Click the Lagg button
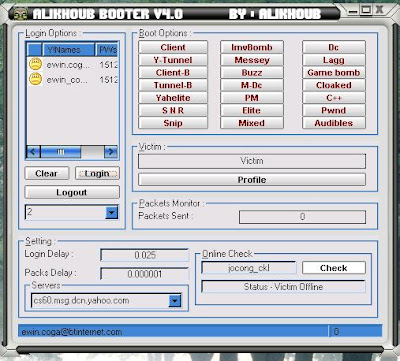 coord(334,60)
